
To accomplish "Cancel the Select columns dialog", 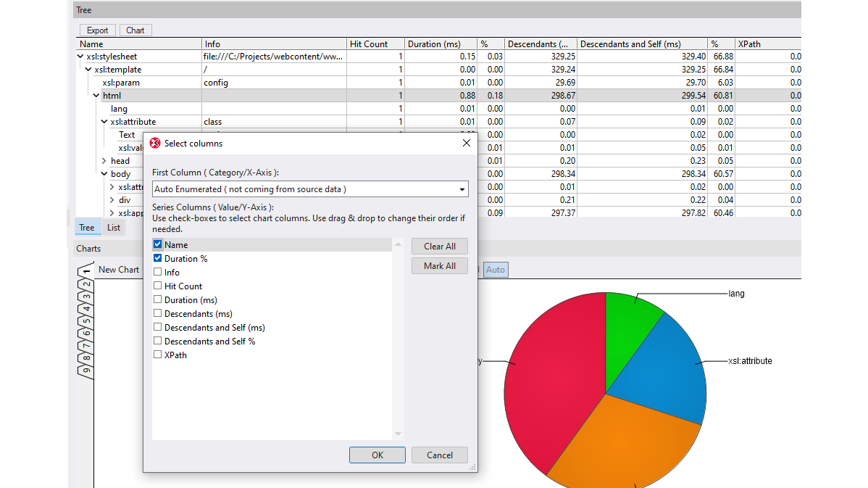I will coord(439,455).
